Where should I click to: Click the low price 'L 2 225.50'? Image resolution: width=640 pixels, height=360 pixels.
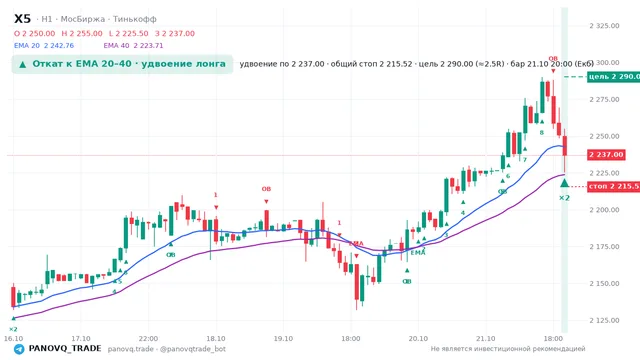pyautogui.click(x=129, y=33)
